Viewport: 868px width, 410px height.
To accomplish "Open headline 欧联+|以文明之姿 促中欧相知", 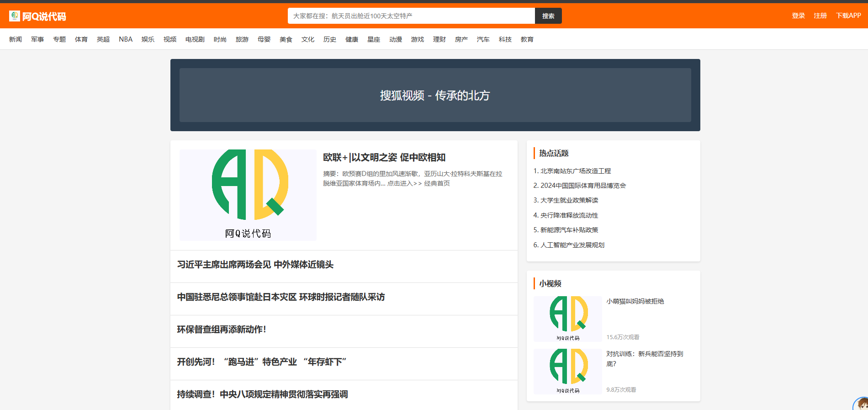I will 384,158.
